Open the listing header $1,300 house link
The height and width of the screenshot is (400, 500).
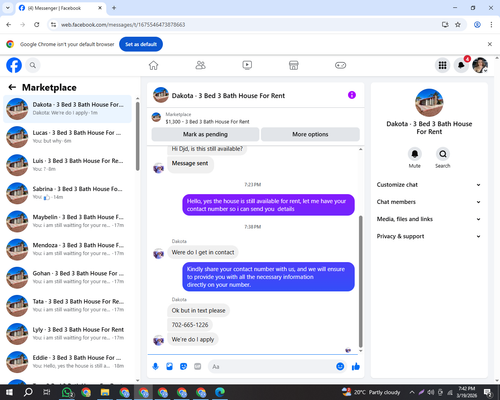point(207,122)
